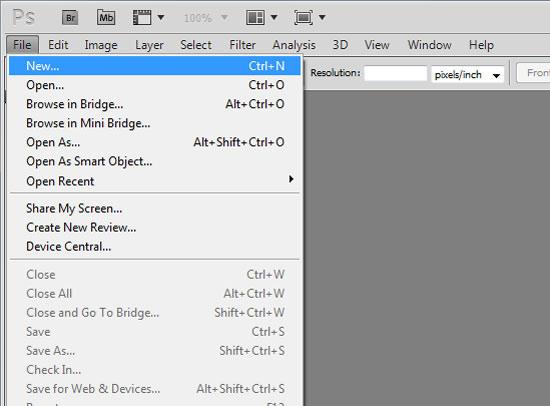Viewport: 550px width, 406px height.
Task: Close the File menu via File
Action: [x=22, y=45]
